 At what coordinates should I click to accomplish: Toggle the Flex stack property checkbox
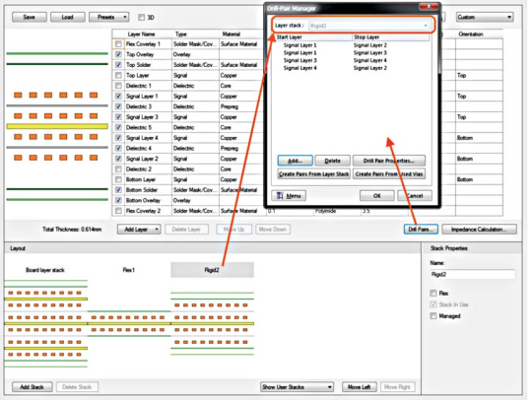[x=433, y=293]
